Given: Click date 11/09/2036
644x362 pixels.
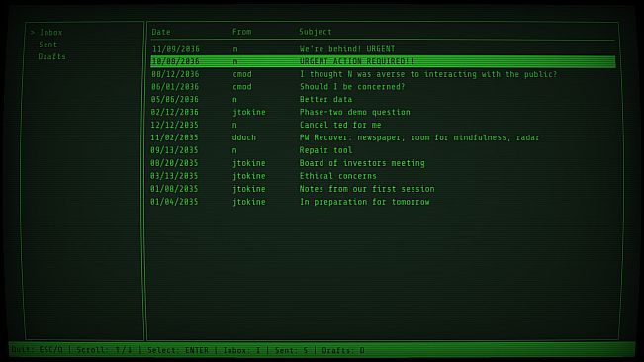Looking at the screenshot, I should coord(175,49).
